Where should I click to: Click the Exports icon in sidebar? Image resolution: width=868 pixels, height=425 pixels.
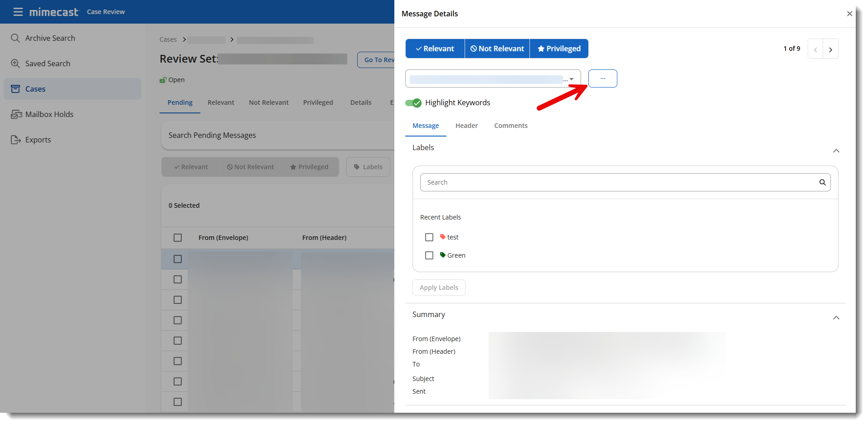tap(15, 140)
